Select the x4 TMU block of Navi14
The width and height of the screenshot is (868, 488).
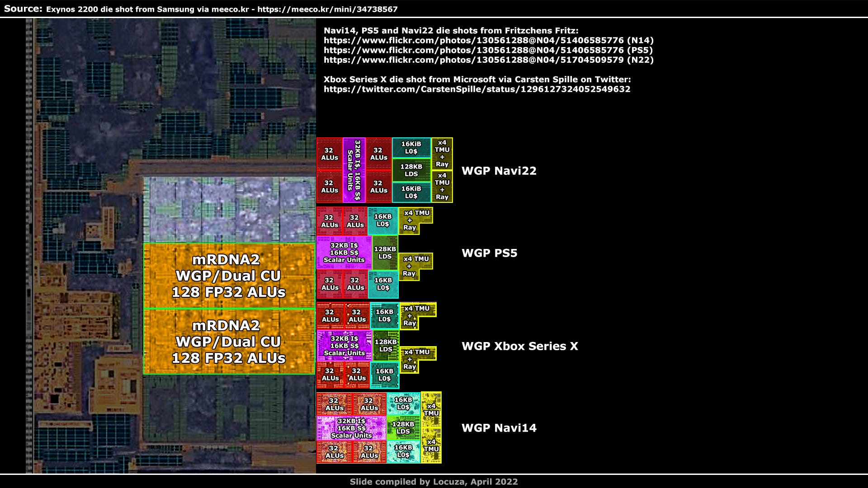point(432,409)
